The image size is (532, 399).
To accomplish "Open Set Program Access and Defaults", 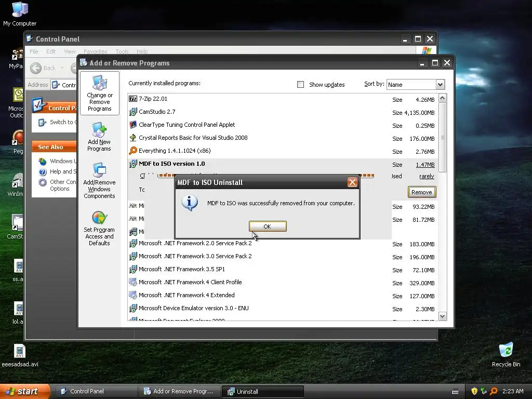I will tap(99, 229).
